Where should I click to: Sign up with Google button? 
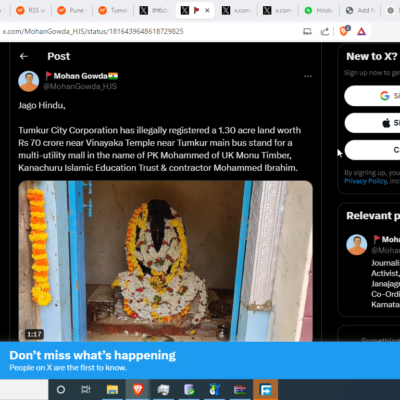coord(372,96)
